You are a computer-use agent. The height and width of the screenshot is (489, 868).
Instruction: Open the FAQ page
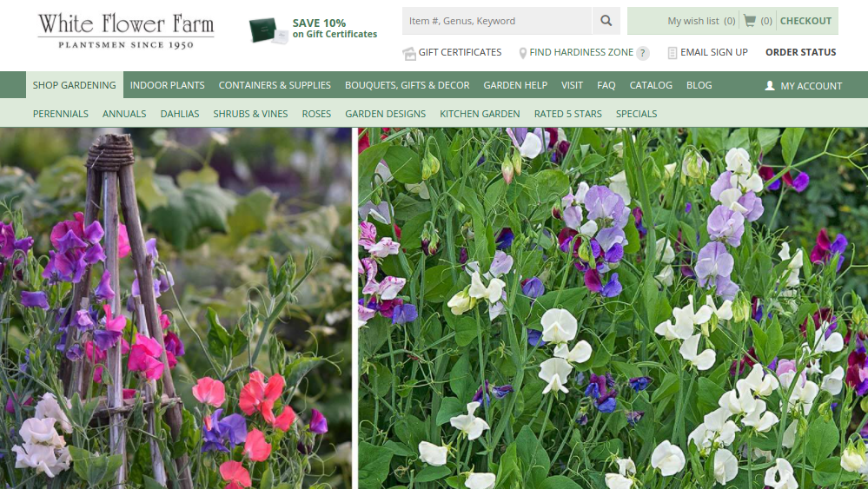coord(606,85)
